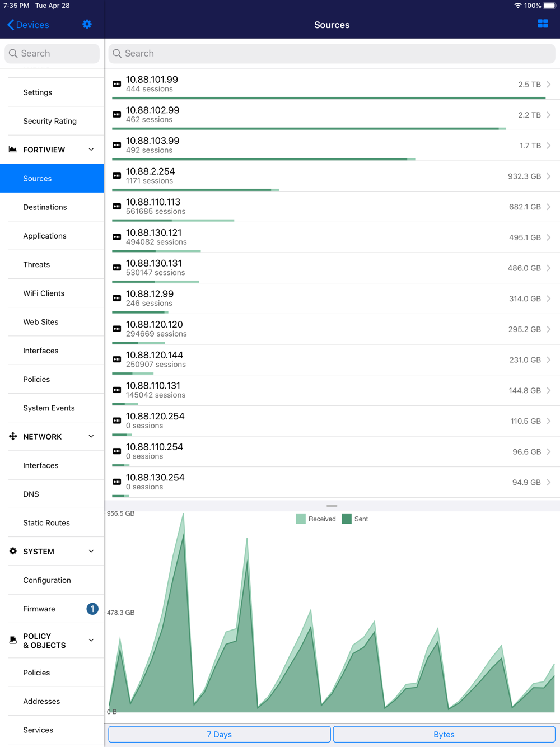Click the sidebar search magnifier icon
The width and height of the screenshot is (560, 747).
tap(13, 53)
